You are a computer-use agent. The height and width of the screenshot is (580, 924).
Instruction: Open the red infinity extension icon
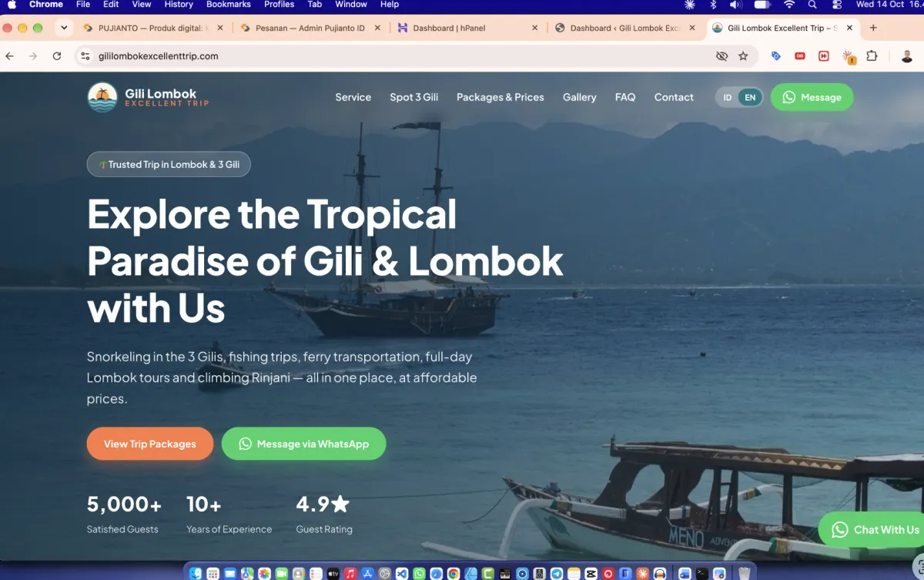click(800, 56)
